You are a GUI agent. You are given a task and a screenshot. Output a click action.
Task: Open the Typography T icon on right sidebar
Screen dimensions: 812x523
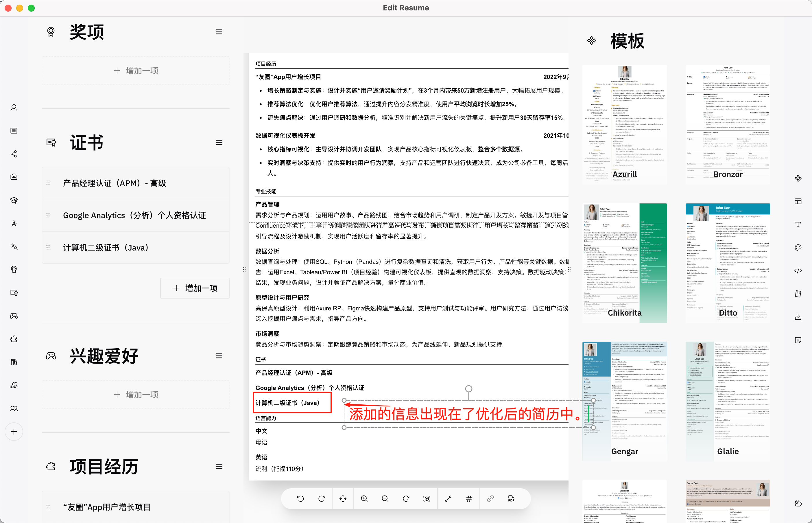[798, 224]
